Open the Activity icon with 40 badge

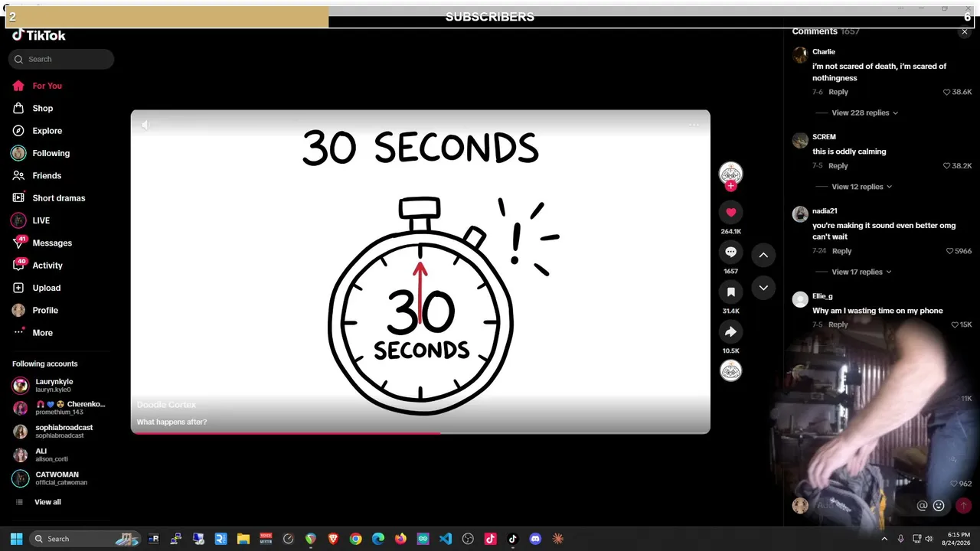pos(18,266)
